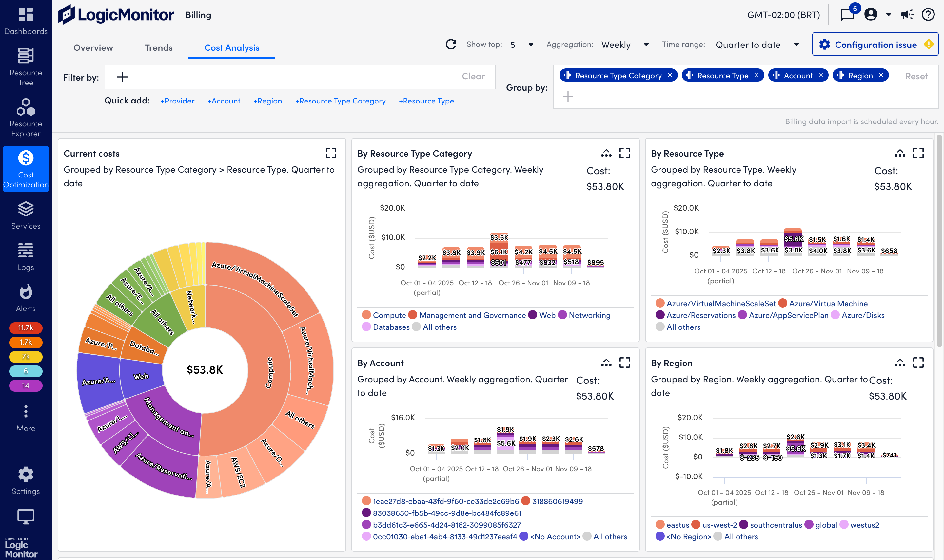Toggle Azure/VirtualMachineScaleSet legend series
This screenshot has width=944, height=560.
pyautogui.click(x=716, y=303)
